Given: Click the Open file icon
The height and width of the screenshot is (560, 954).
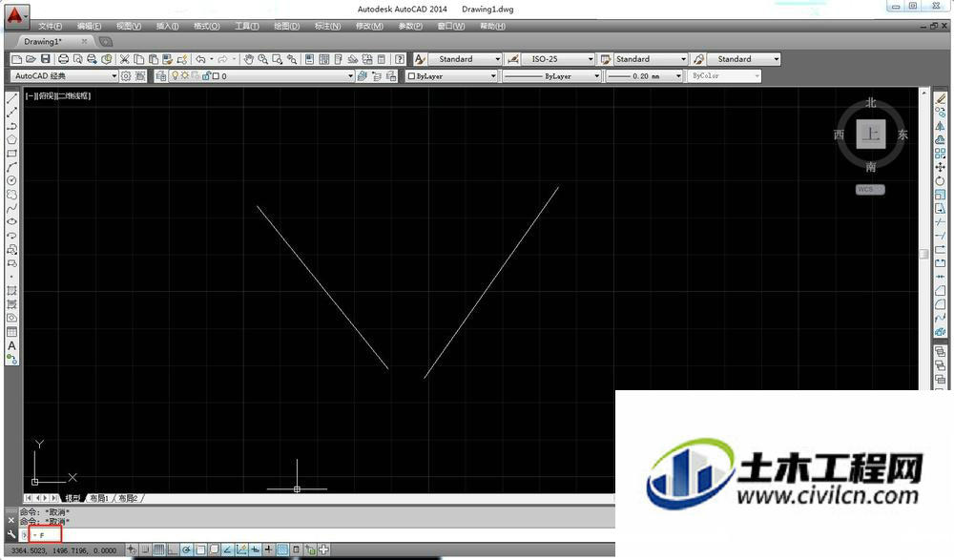Looking at the screenshot, I should [x=31, y=59].
